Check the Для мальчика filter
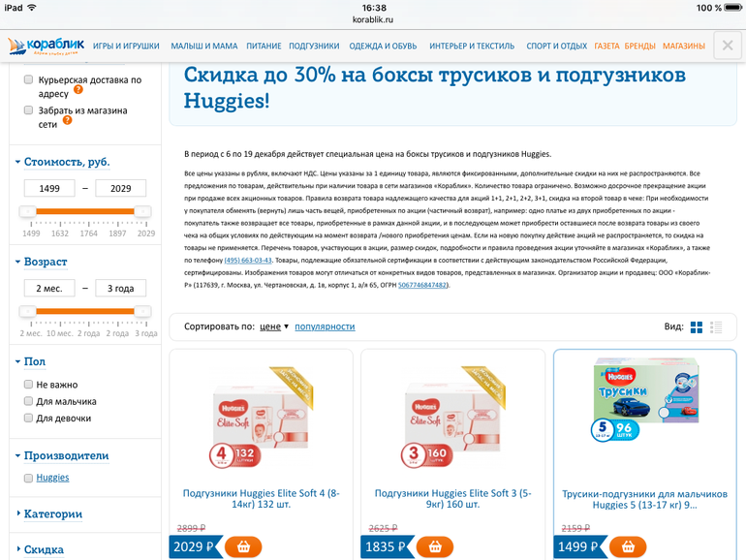Screen dimensions: 746x560 [x=28, y=401]
